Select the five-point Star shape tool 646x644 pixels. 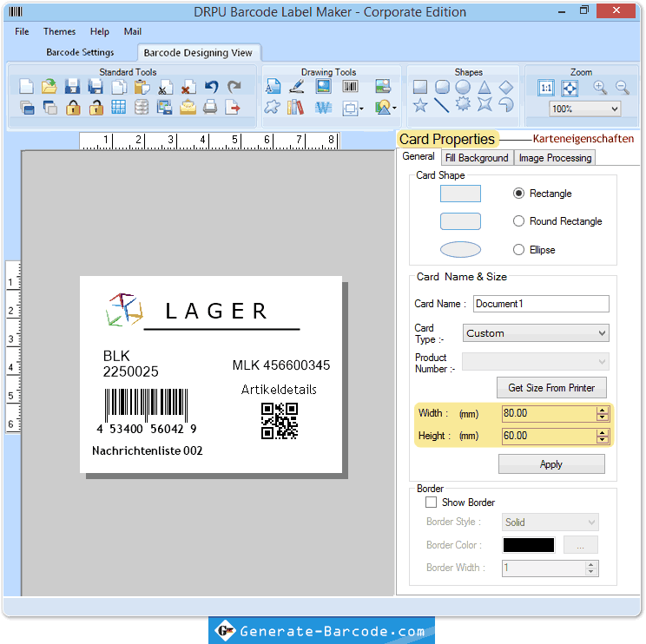click(x=420, y=105)
